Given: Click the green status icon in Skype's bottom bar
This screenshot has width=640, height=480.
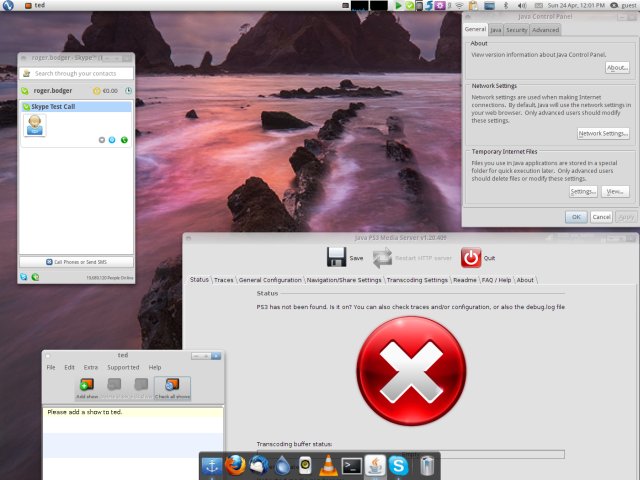Looking at the screenshot, I should (x=36, y=277).
